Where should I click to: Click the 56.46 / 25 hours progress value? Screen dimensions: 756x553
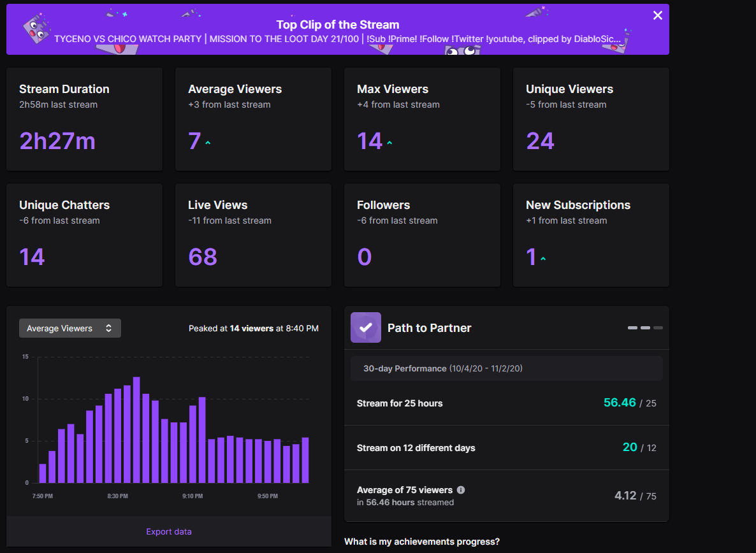[x=630, y=403]
